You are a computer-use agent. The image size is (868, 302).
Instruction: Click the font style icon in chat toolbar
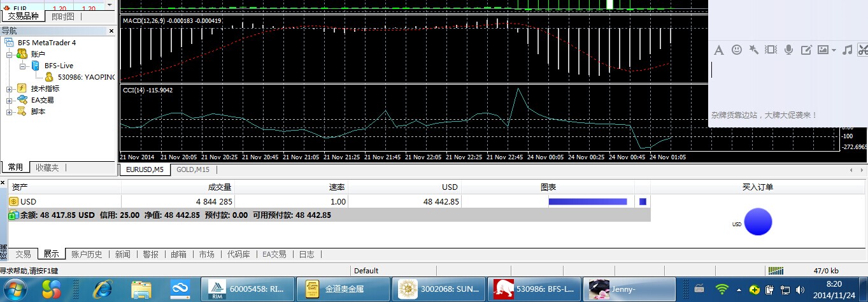719,50
